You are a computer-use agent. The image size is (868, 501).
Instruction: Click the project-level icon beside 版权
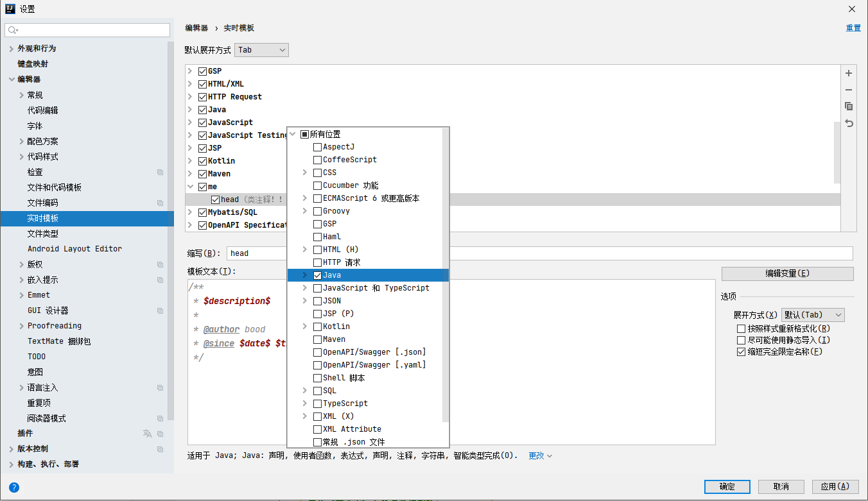tap(160, 264)
